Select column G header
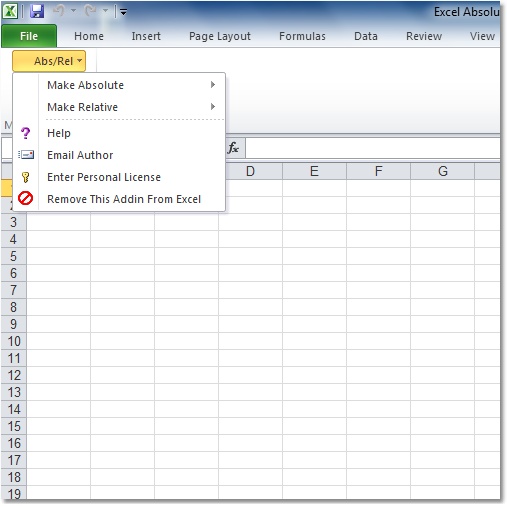The width and height of the screenshot is (507, 506). coord(442,171)
